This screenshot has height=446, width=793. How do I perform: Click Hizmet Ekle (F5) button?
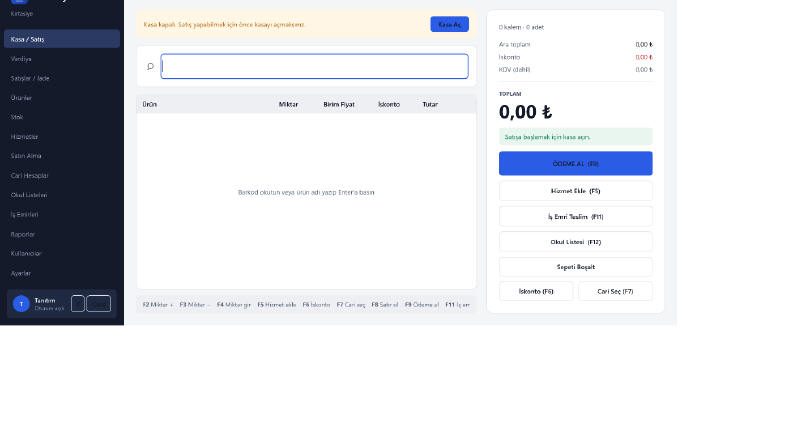tap(576, 191)
